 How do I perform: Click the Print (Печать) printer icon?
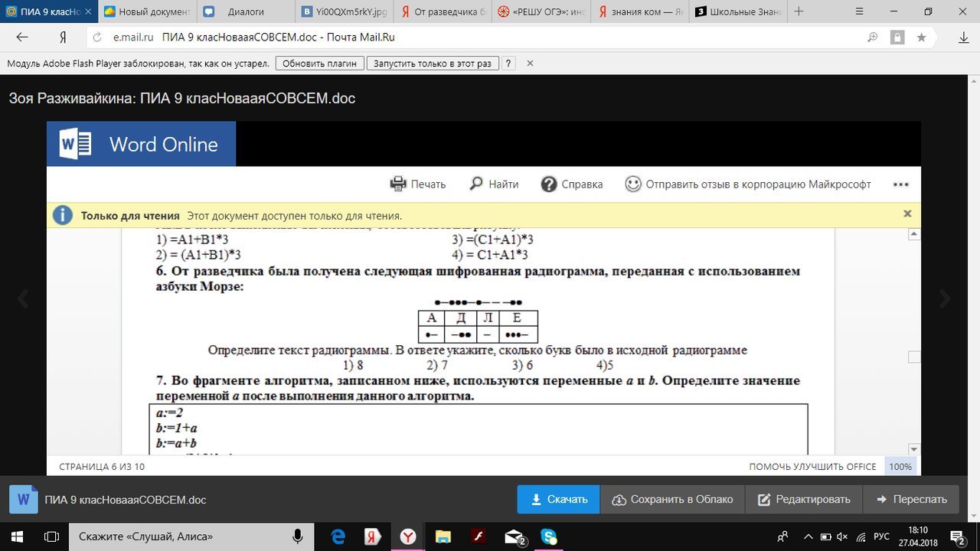(398, 184)
